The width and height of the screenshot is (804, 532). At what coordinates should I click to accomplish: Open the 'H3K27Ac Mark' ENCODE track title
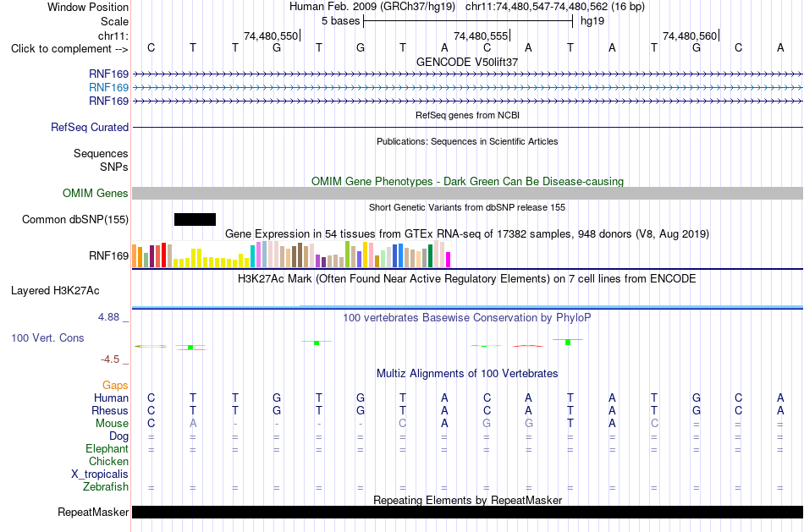tap(467, 279)
